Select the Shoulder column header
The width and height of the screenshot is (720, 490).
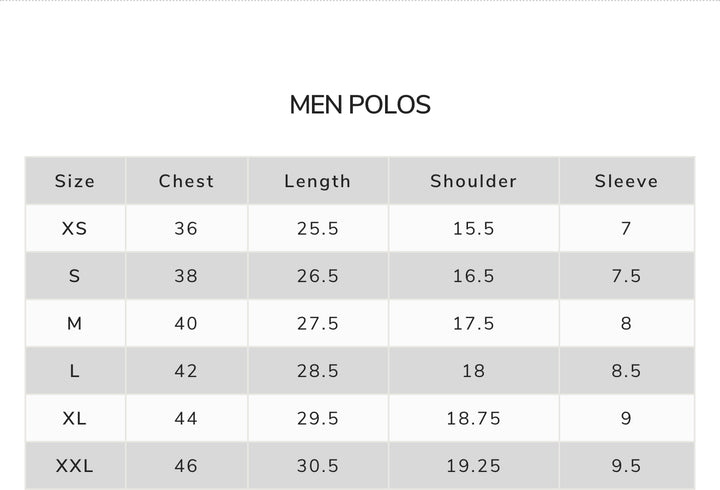pyautogui.click(x=474, y=181)
